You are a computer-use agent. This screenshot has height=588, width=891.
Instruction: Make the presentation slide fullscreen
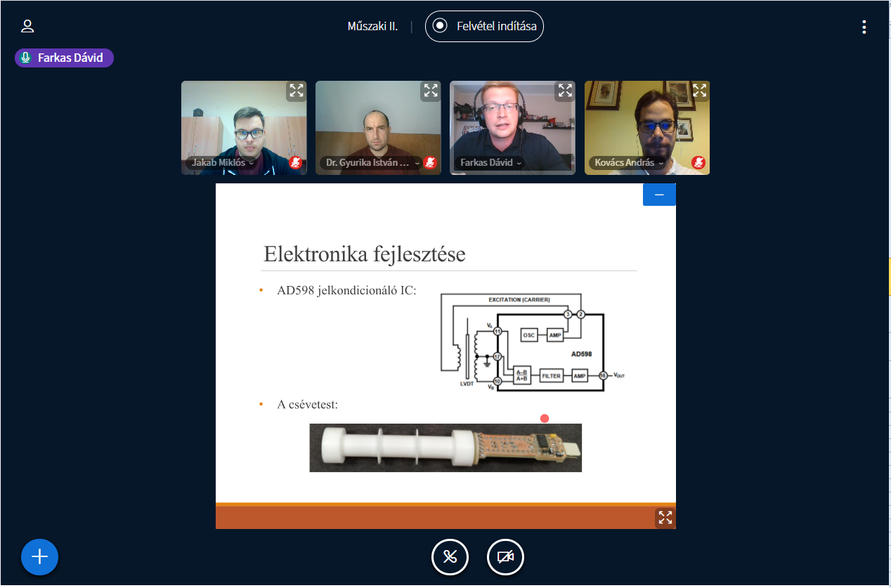tap(665, 518)
